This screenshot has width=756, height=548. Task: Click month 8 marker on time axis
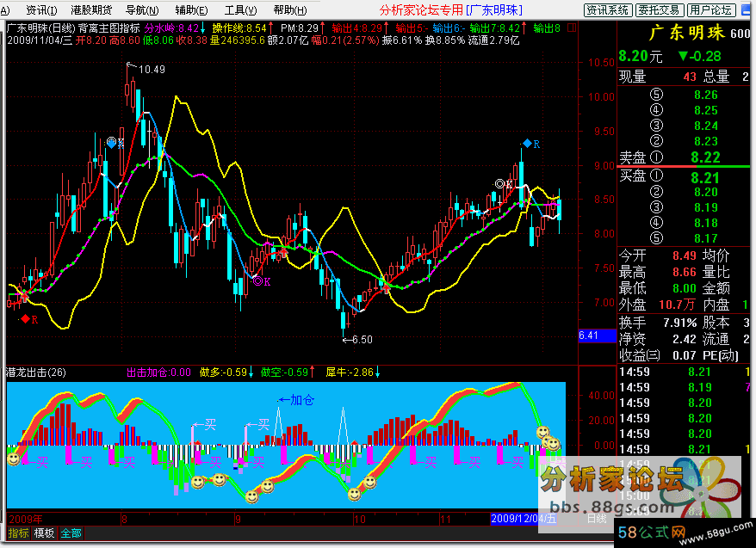[x=124, y=519]
